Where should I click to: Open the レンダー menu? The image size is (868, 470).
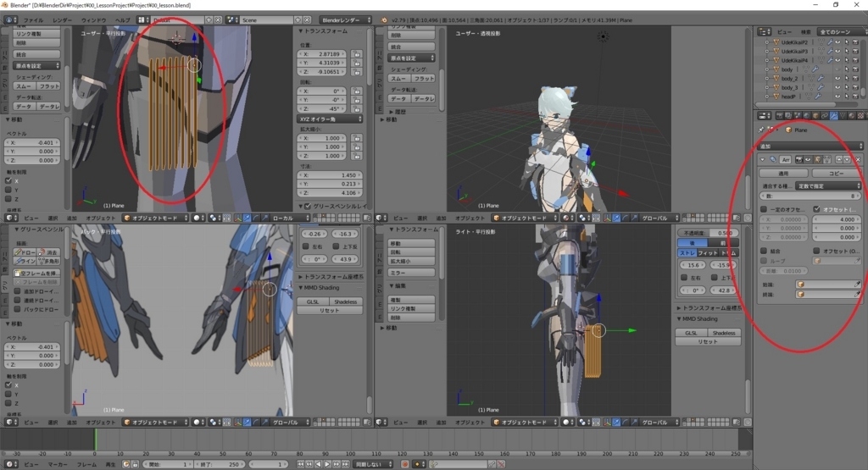tap(62, 20)
